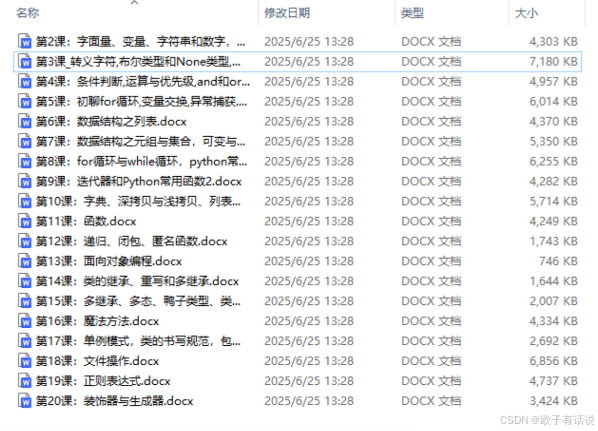Screen dimensions: 598x431
Task: Click the Word icon of 第2课 file
Action: coord(24,42)
